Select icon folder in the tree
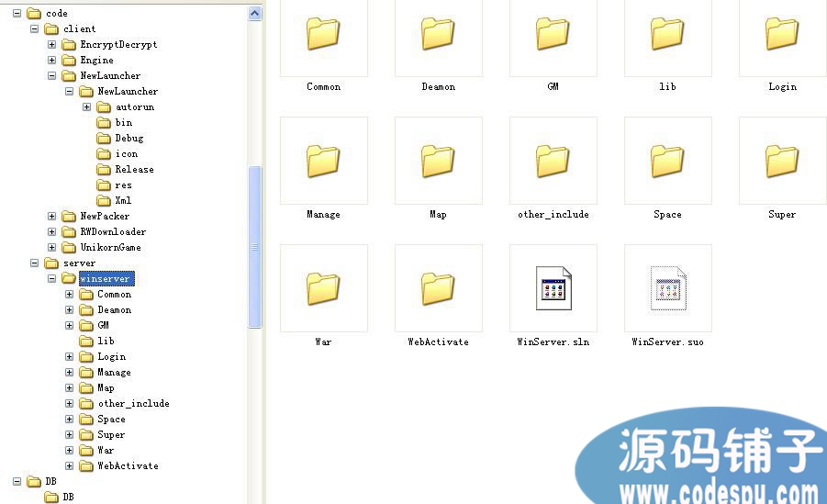Screen dimensions: 827x504 pyautogui.click(x=127, y=153)
